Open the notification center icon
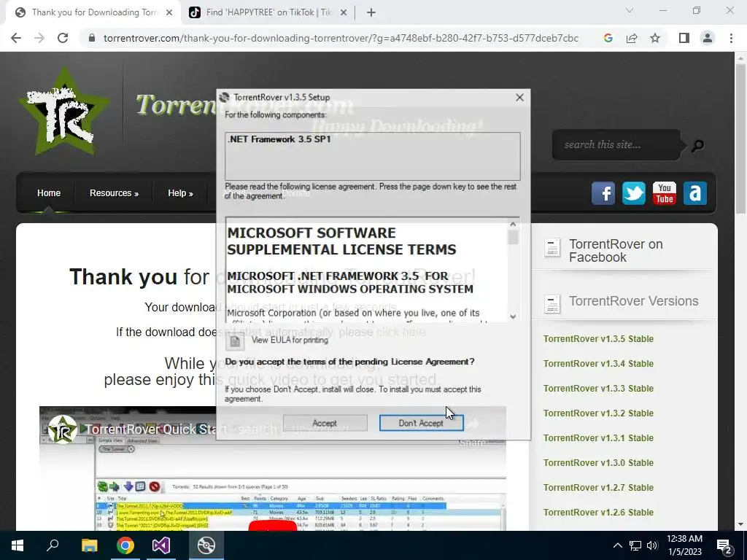The width and height of the screenshot is (747, 560). coord(724,546)
